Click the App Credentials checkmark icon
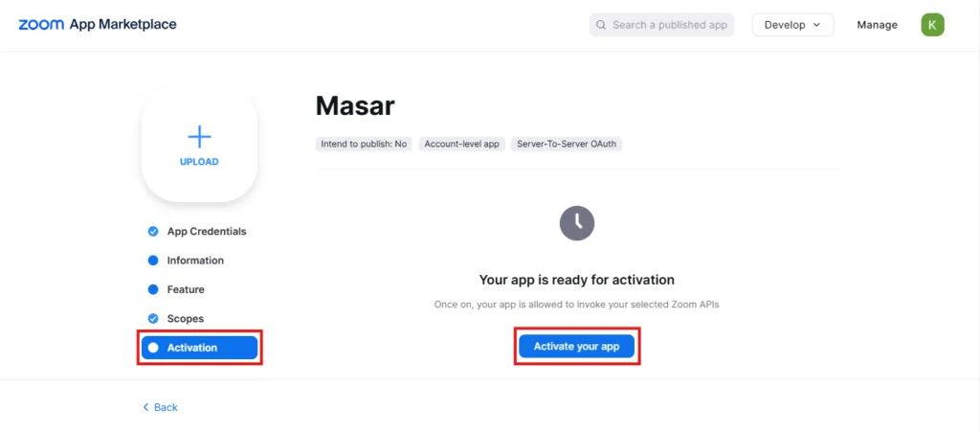 [153, 231]
